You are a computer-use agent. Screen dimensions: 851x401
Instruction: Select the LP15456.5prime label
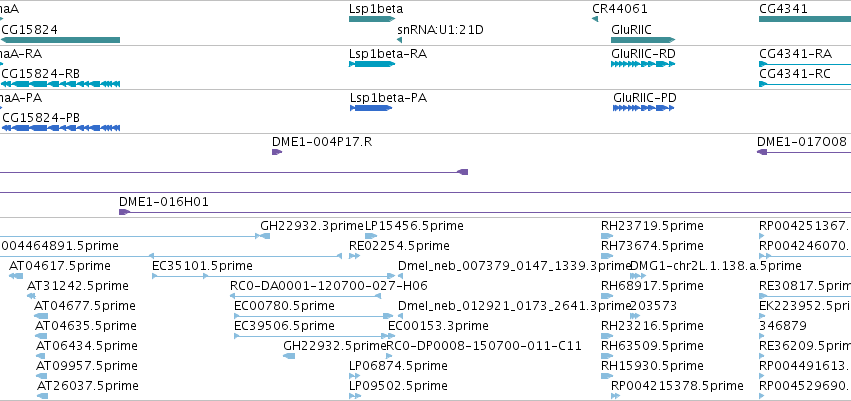414,226
